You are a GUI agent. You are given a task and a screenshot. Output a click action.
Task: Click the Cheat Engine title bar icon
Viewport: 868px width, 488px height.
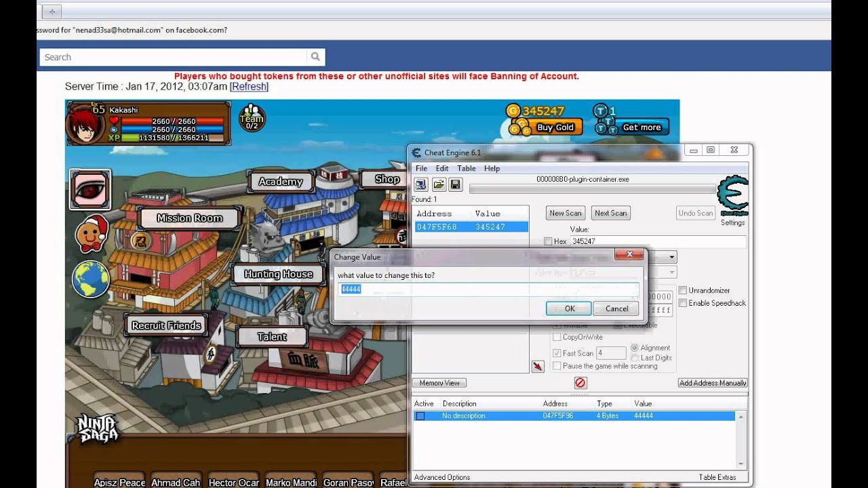(416, 152)
